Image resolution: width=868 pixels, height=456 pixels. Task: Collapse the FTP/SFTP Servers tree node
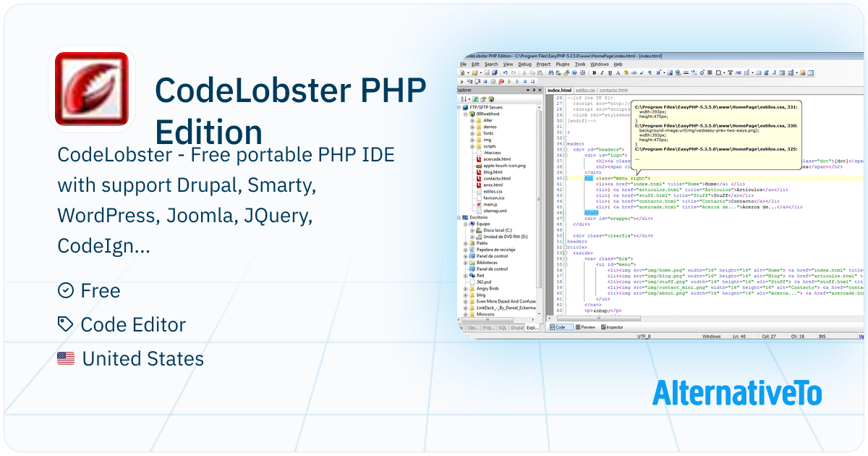click(459, 107)
